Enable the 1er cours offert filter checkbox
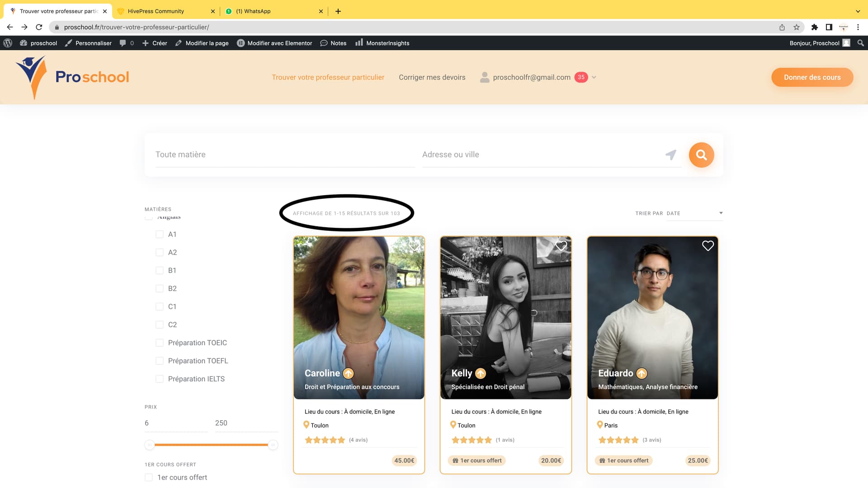Viewport: 868px width, 488px height. pos(149,478)
